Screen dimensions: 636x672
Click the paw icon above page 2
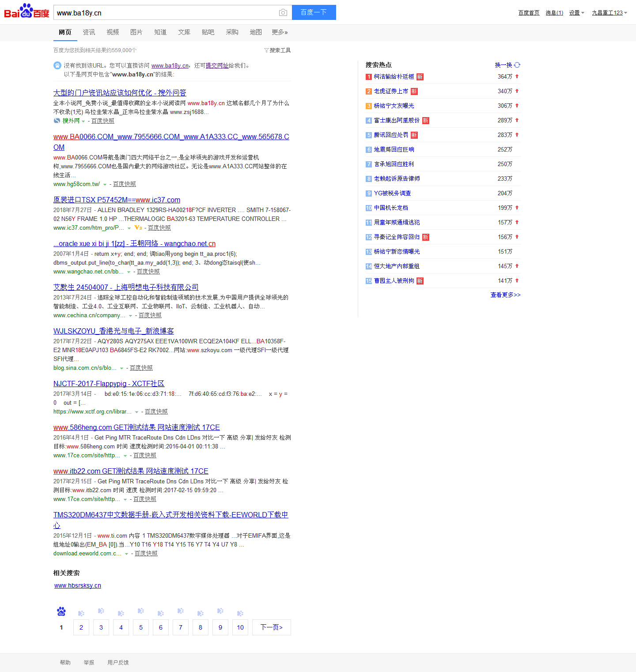click(81, 613)
